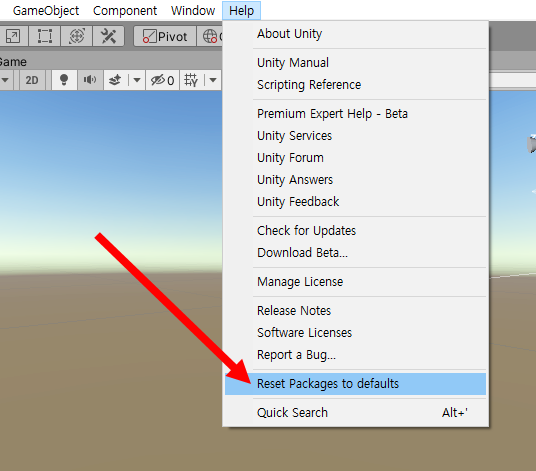Expand the grid settings dropdown arrow
This screenshot has width=536, height=471.
click(x=213, y=80)
